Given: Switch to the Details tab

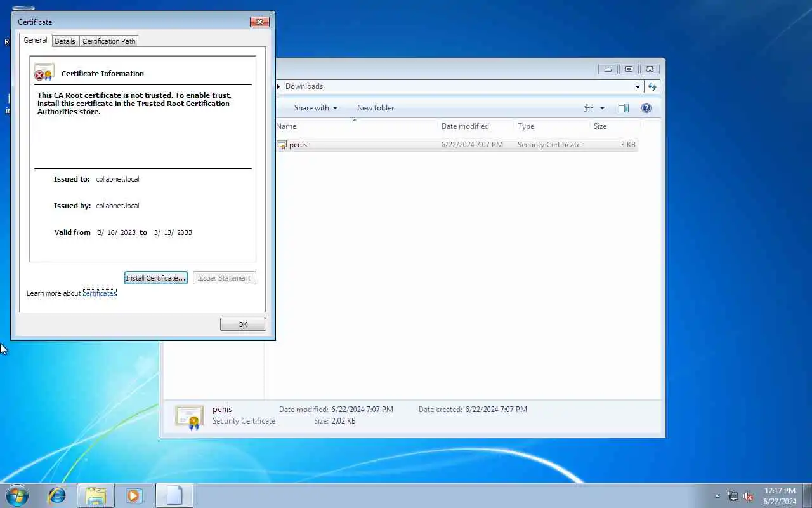Looking at the screenshot, I should pos(65,41).
